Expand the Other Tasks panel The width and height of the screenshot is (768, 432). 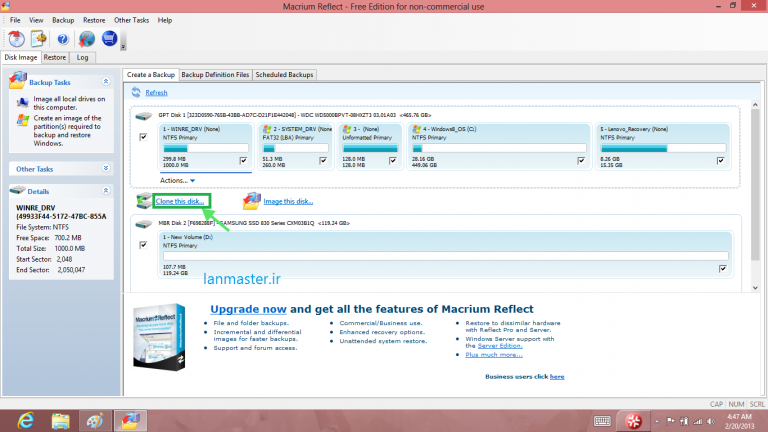click(106, 168)
